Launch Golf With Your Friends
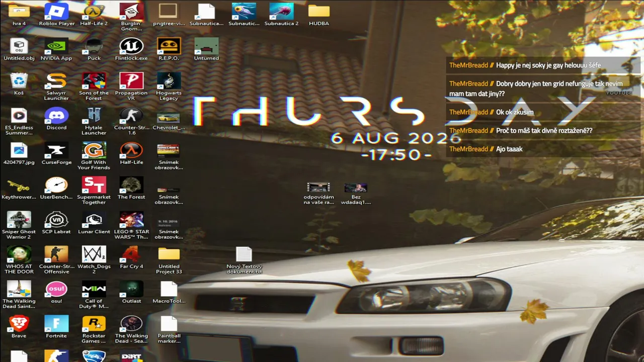Image resolution: width=644 pixels, height=362 pixels. 94,156
